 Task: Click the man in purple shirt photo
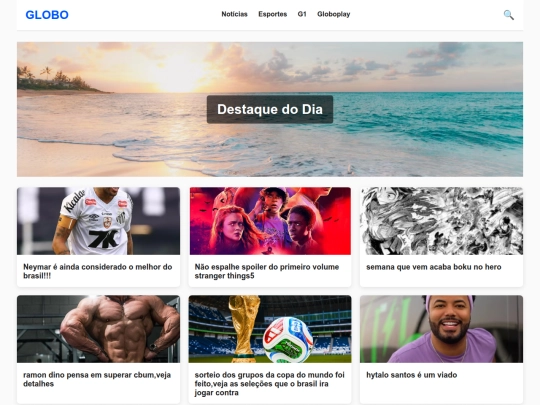[442, 329]
